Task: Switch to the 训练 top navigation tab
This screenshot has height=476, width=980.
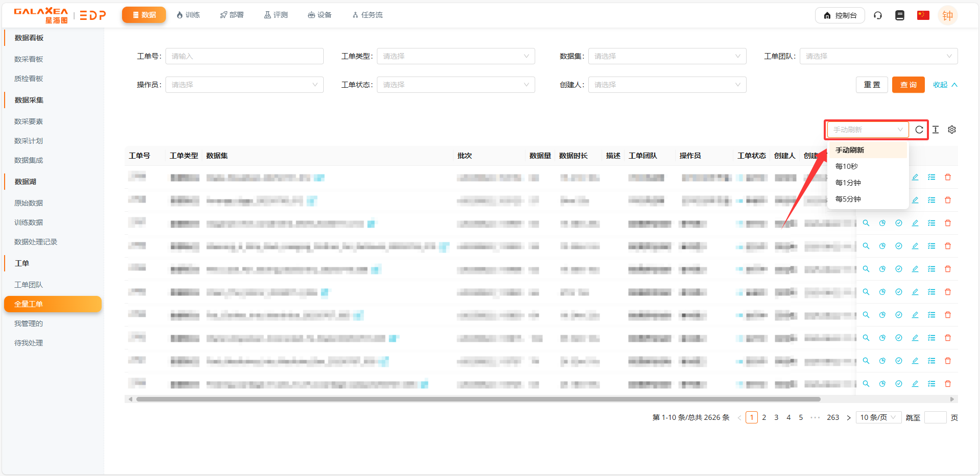Action: pos(188,15)
